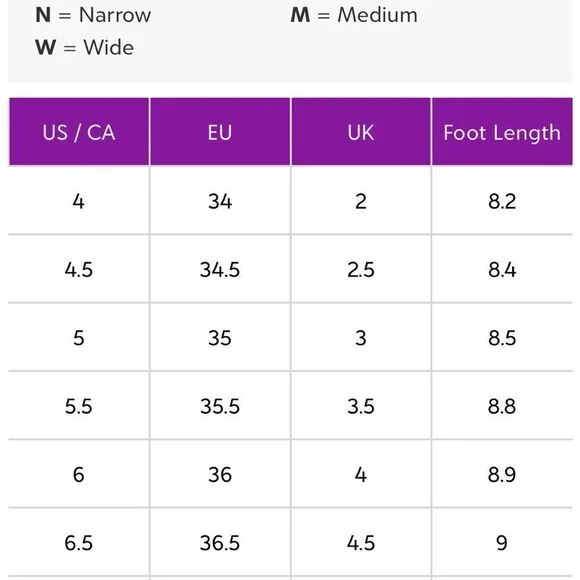
Task: Click US size 6.5 cell
Action: [79, 543]
